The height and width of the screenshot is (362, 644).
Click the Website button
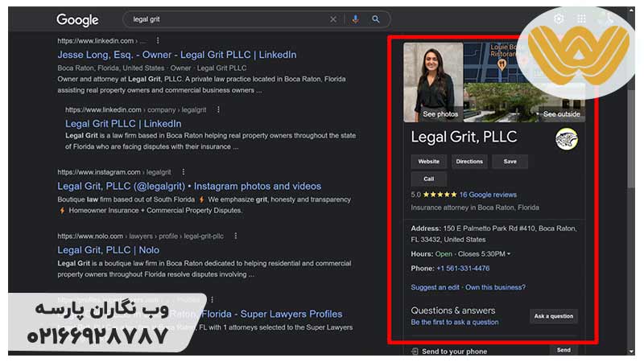point(428,162)
